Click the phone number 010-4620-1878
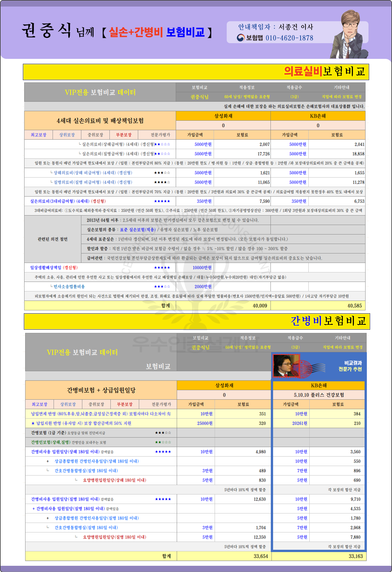Image resolution: width=392 pixels, height=572 pixels. [289, 38]
